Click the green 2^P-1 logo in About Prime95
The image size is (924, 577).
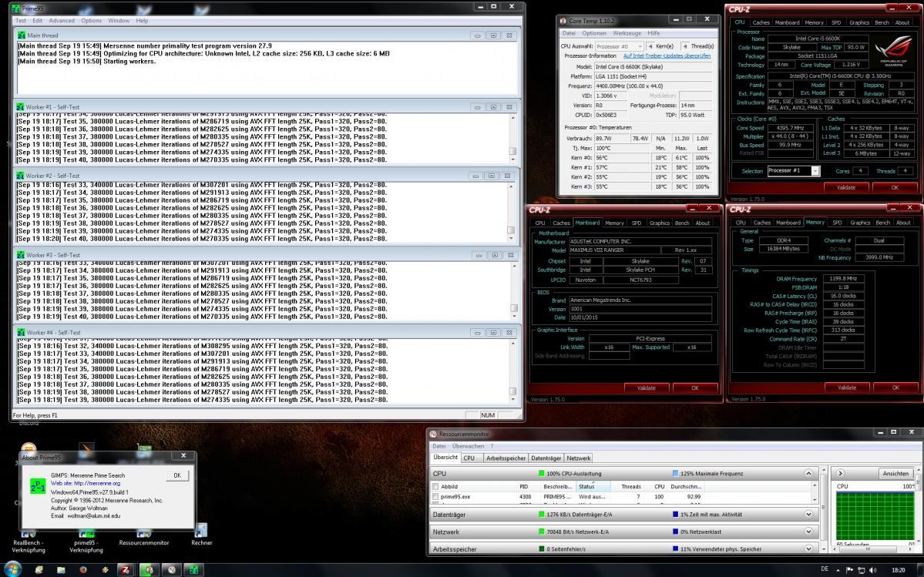[38, 486]
